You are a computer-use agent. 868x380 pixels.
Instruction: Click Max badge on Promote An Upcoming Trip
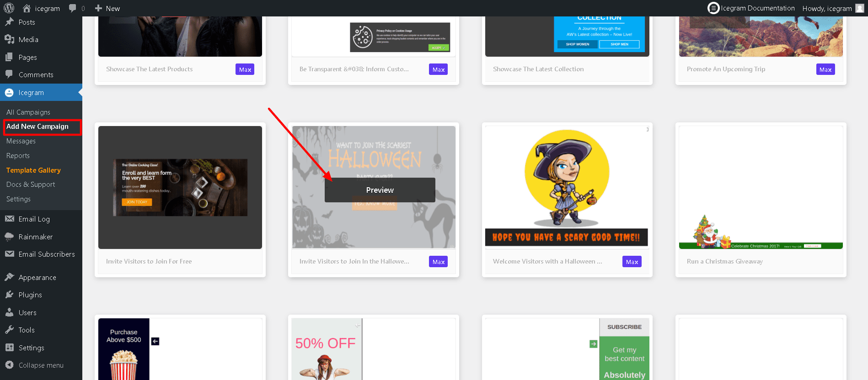click(825, 69)
